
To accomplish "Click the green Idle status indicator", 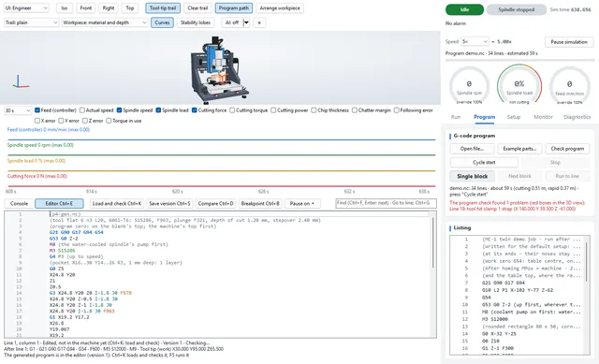I will 464,9.
